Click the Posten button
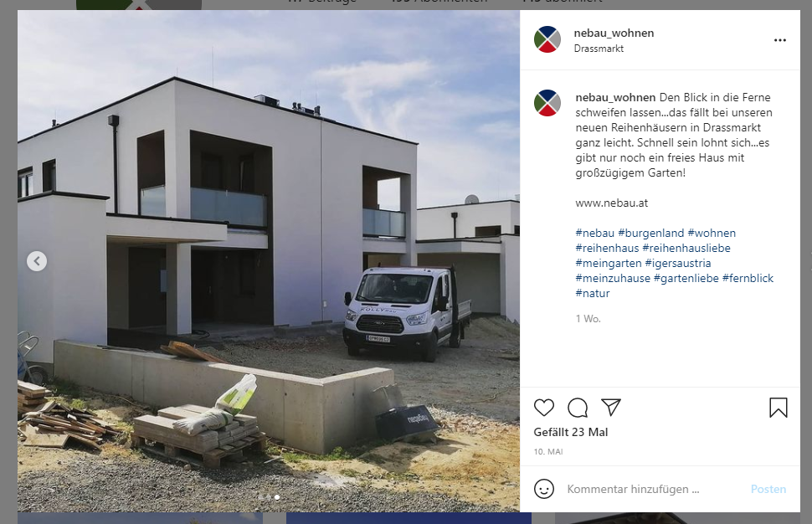812x524 pixels. point(768,489)
